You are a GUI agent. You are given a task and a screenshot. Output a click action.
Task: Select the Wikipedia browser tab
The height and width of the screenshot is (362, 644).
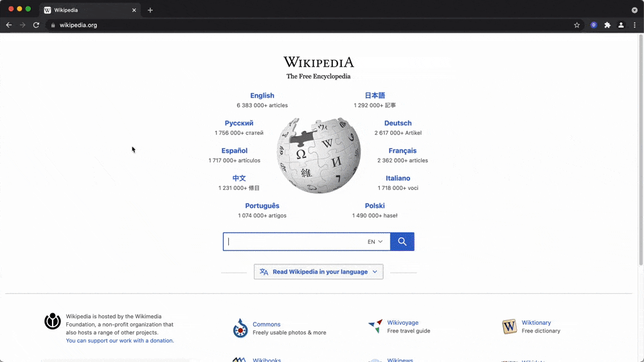click(90, 10)
